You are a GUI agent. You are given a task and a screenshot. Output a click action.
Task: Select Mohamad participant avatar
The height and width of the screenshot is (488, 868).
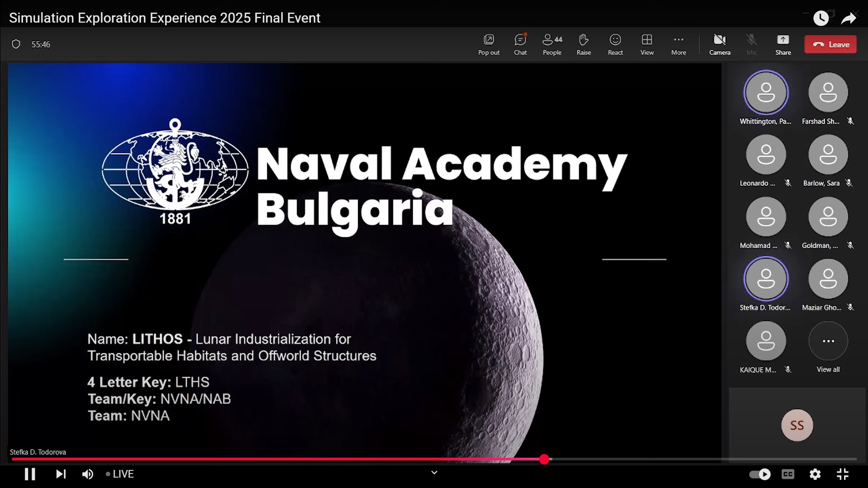click(766, 217)
